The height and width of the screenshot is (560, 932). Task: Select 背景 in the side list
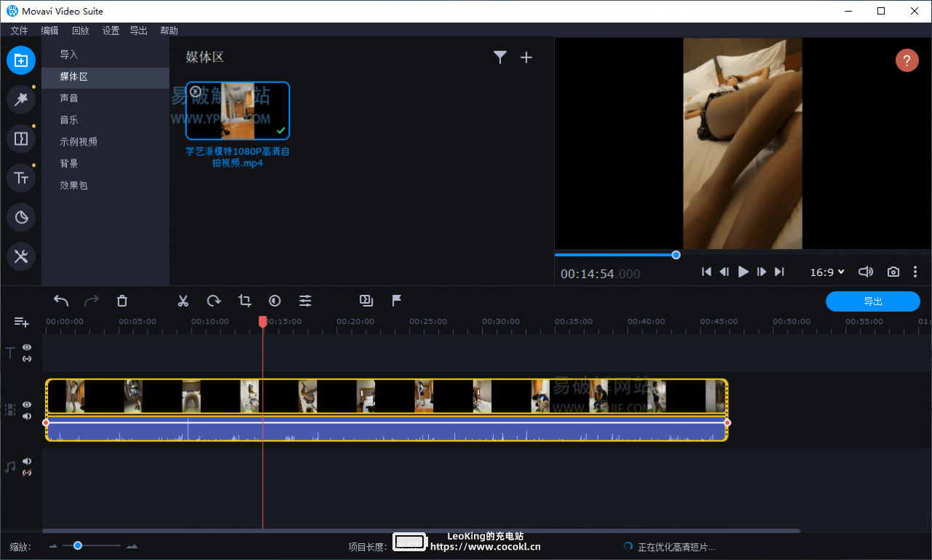[106, 164]
